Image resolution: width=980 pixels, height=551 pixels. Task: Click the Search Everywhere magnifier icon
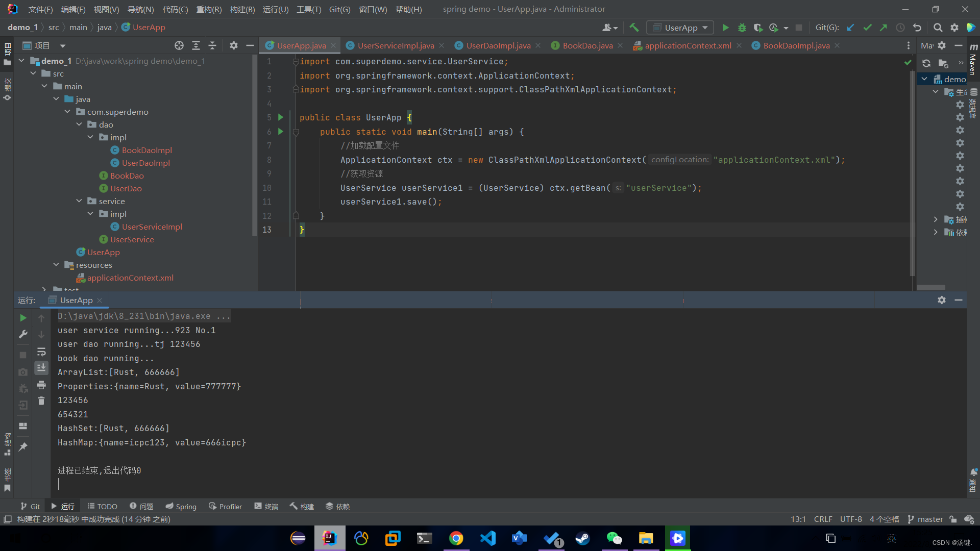(x=938, y=28)
